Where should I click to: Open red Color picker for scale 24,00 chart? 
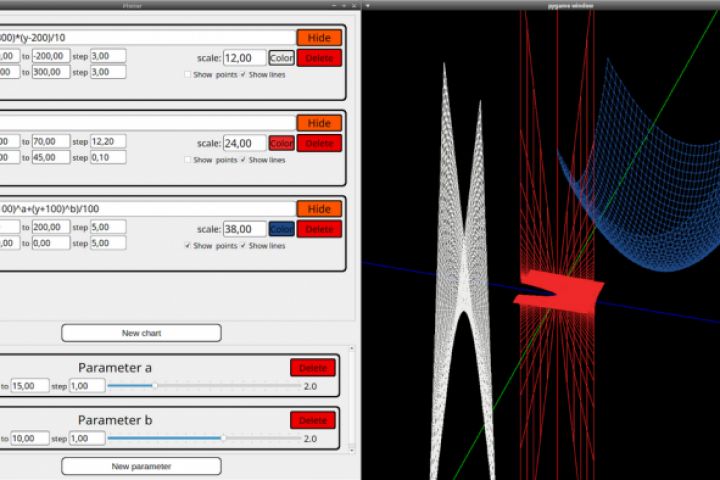(281, 143)
